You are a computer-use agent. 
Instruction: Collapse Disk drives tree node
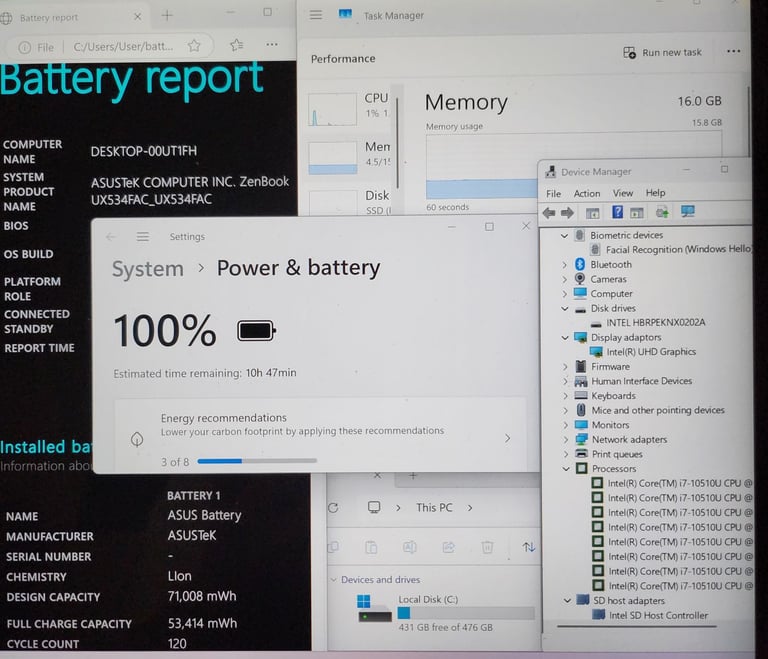tap(565, 309)
